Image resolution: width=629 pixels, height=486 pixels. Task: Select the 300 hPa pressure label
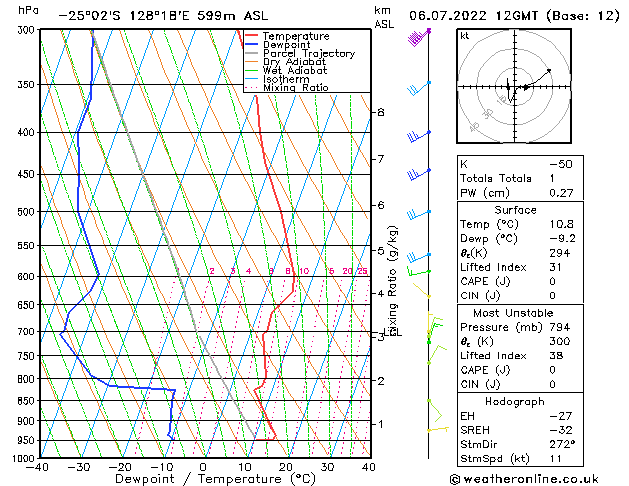click(28, 30)
